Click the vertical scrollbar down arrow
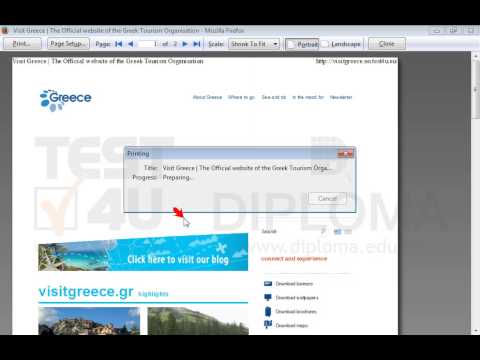This screenshot has height=360, width=480. [476, 331]
